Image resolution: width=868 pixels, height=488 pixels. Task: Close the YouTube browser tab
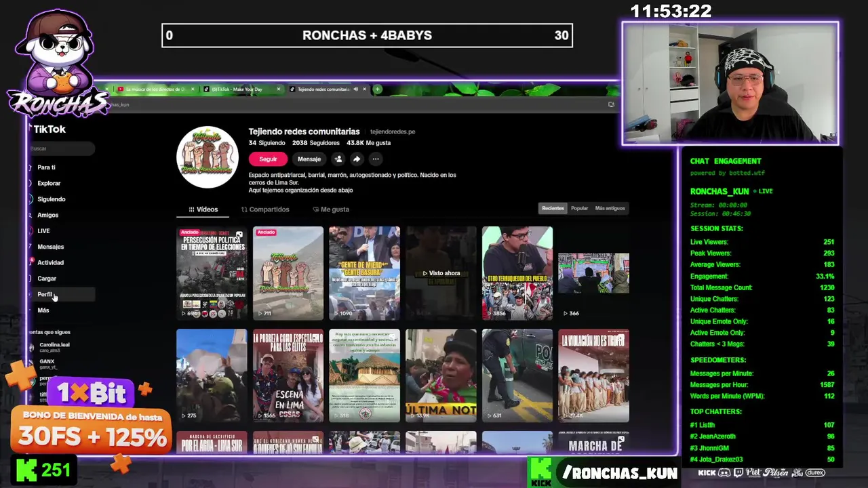(x=193, y=89)
